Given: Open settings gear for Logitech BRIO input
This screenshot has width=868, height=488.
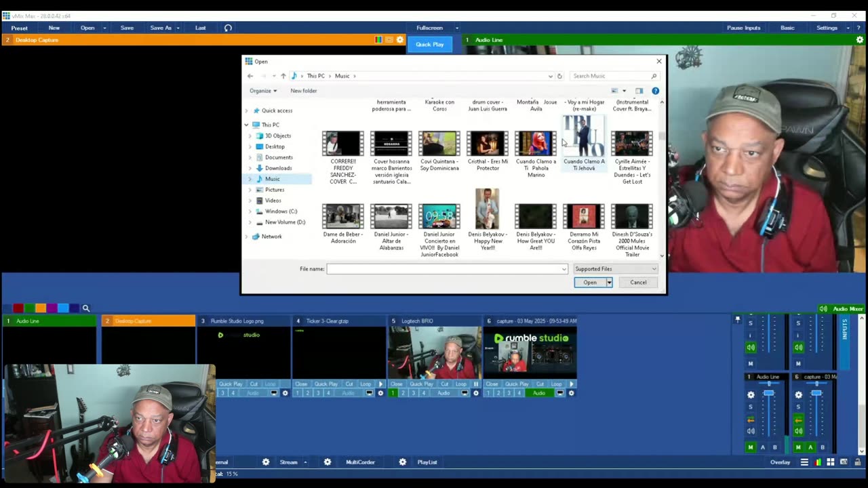Looking at the screenshot, I should coord(476,393).
